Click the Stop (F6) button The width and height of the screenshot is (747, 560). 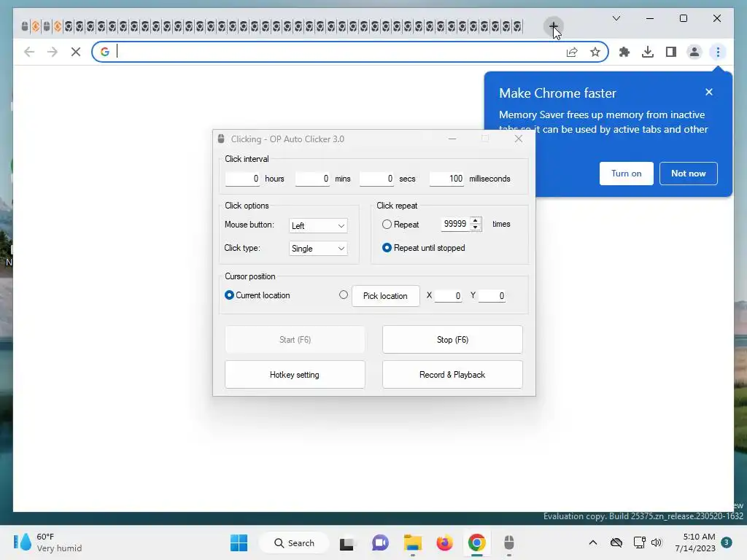(x=452, y=340)
